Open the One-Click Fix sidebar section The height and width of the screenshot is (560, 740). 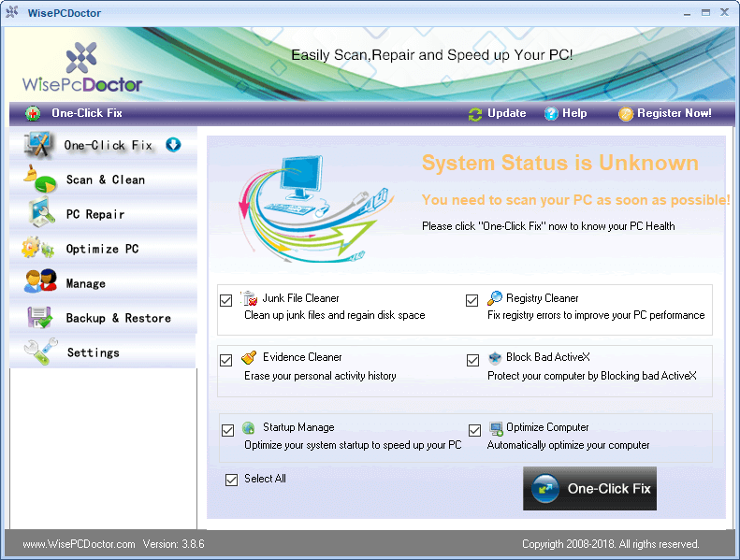(x=103, y=144)
